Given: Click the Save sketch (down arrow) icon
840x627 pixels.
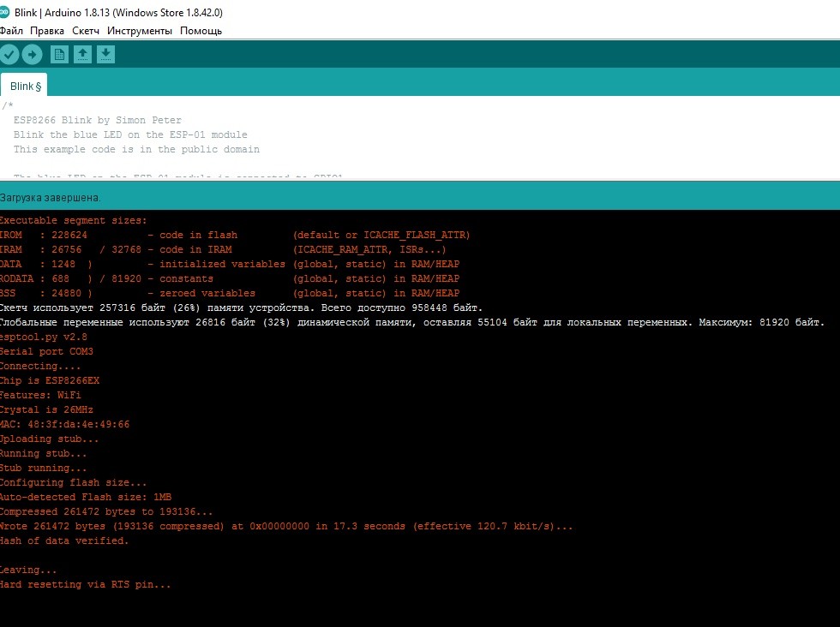Looking at the screenshot, I should pos(105,55).
